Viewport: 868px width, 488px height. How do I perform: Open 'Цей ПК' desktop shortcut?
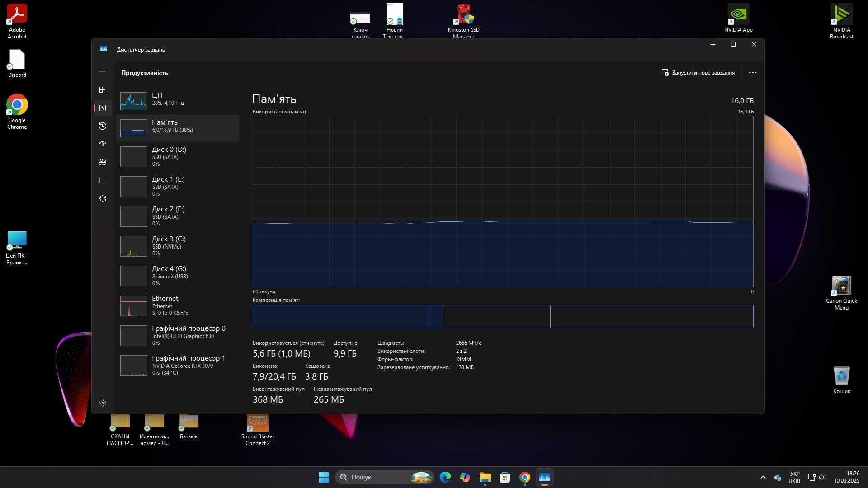pyautogui.click(x=17, y=248)
